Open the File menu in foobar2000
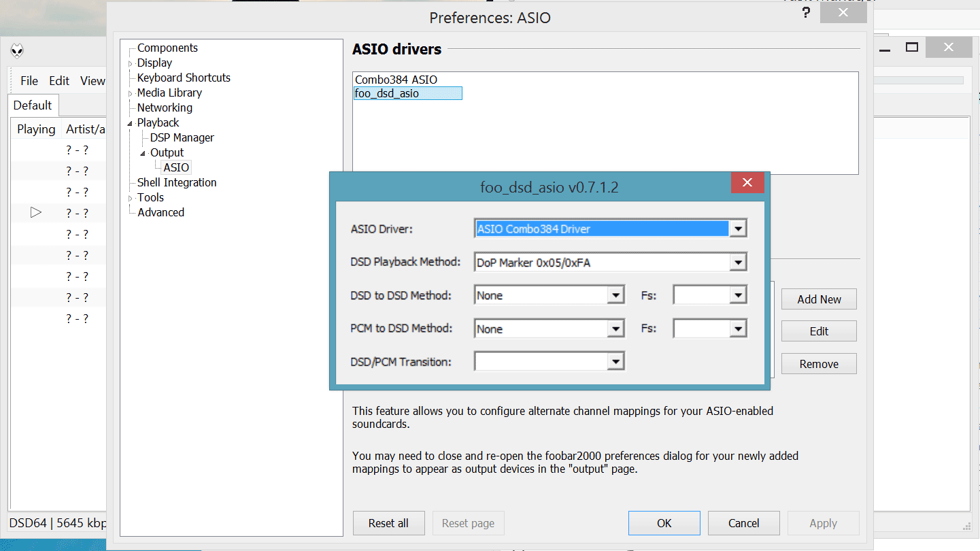Image resolution: width=980 pixels, height=551 pixels. tap(29, 81)
